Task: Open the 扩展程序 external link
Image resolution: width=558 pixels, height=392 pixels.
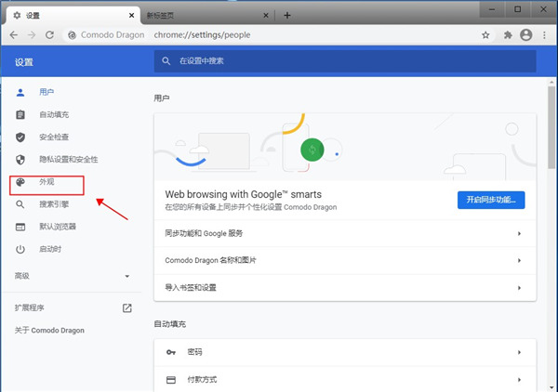Action: click(127, 307)
